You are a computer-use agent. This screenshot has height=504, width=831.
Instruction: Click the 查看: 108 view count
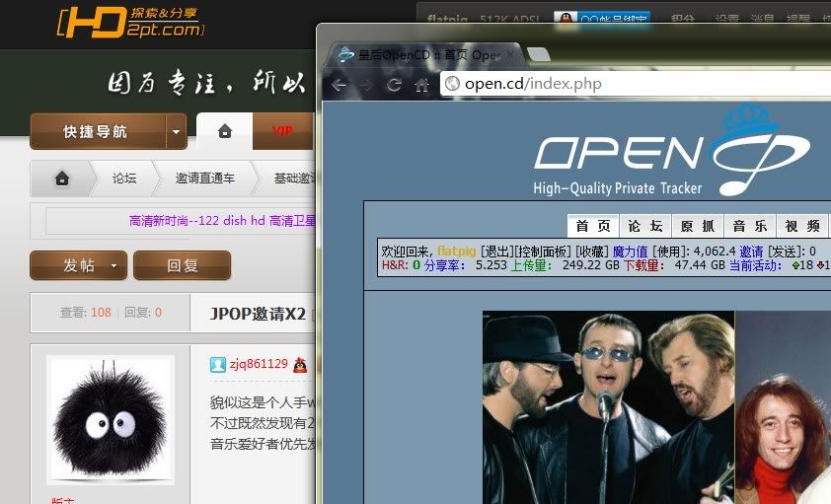click(86, 313)
